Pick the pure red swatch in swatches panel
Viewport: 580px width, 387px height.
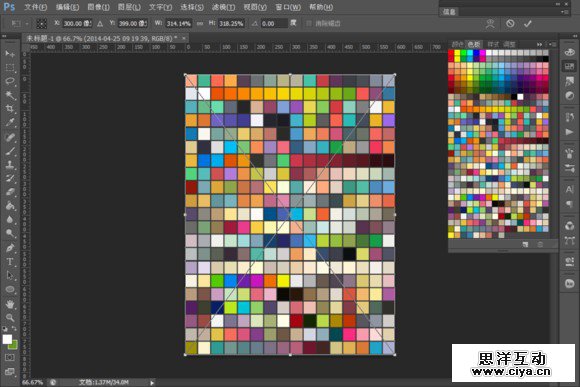451,53
